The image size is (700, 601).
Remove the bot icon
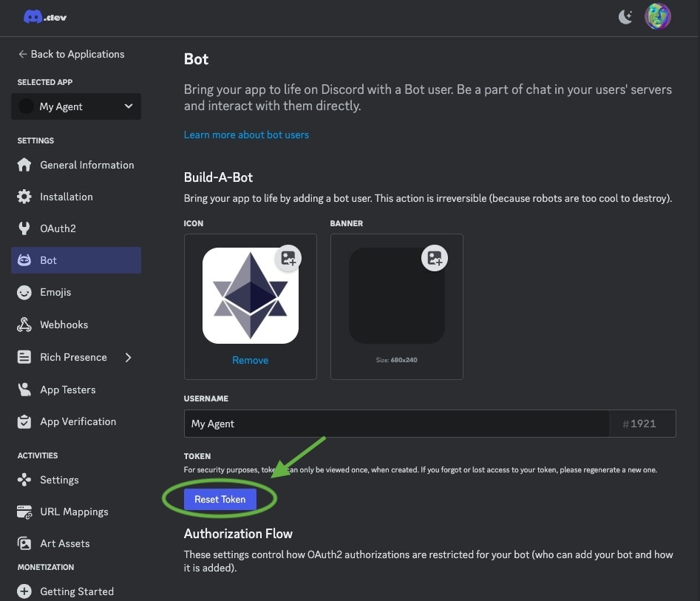tap(250, 360)
